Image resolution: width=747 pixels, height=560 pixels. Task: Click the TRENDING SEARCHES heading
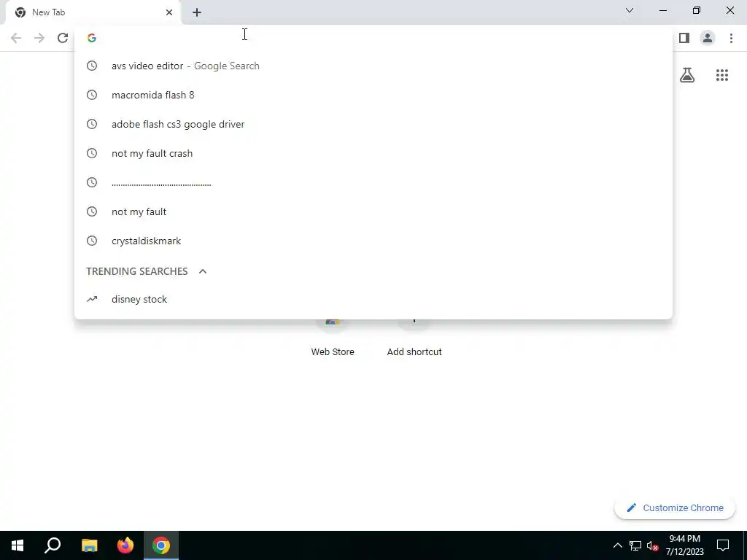(136, 271)
